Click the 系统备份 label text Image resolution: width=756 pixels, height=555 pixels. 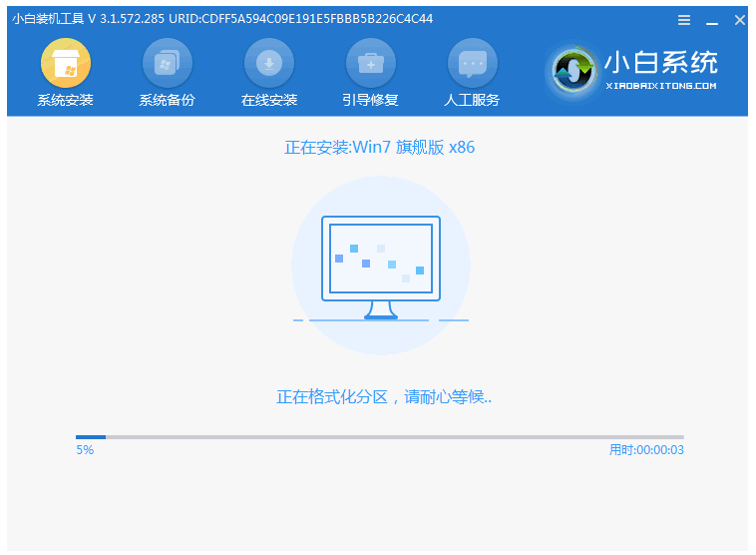[168, 100]
